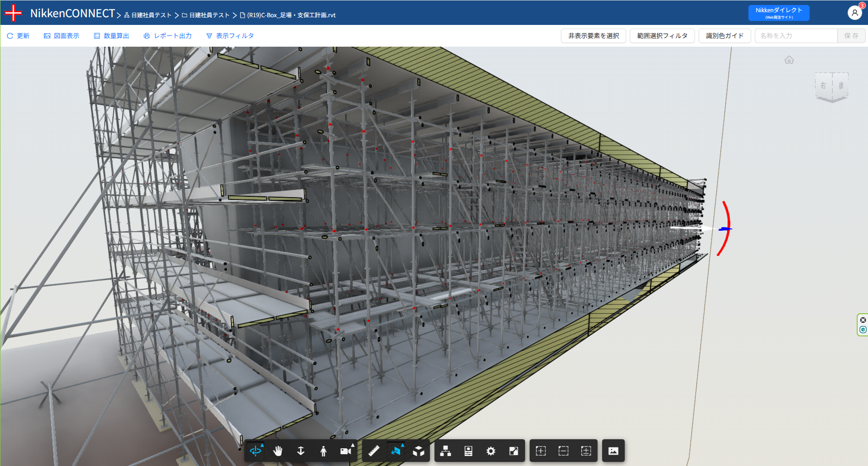
Task: Open the Properties panel icon
Action: tap(468, 451)
